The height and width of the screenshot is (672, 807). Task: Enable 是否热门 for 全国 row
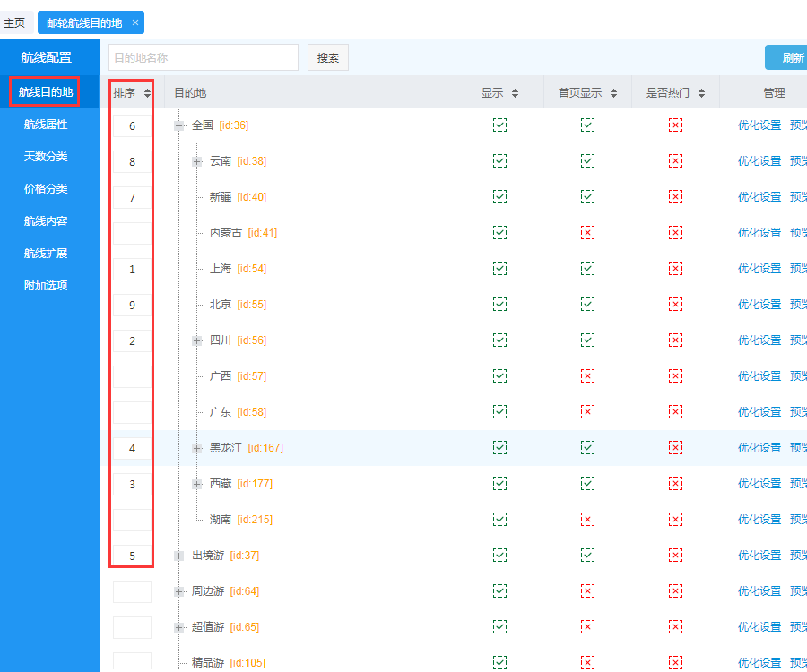675,125
